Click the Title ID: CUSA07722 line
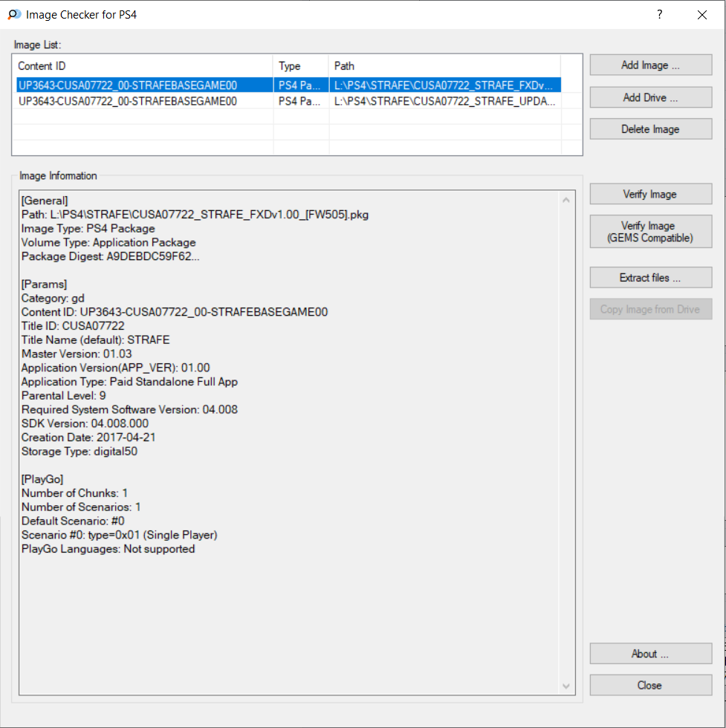The image size is (726, 728). coord(73,326)
